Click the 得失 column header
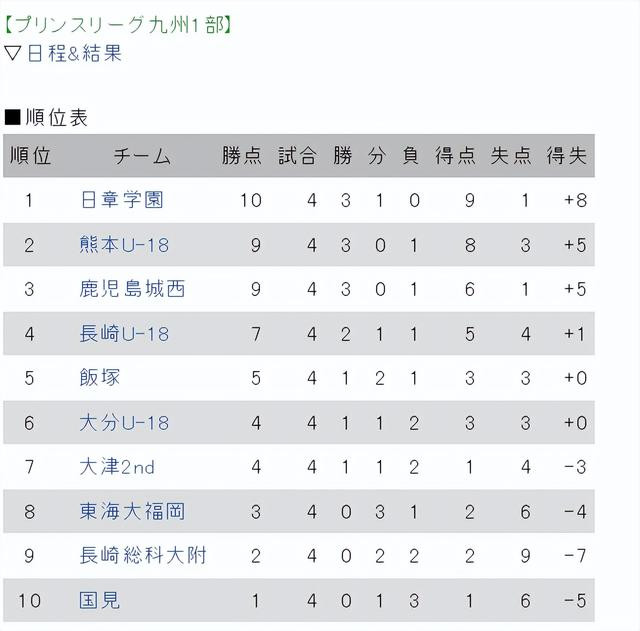This screenshot has height=631, width=640. (566, 156)
